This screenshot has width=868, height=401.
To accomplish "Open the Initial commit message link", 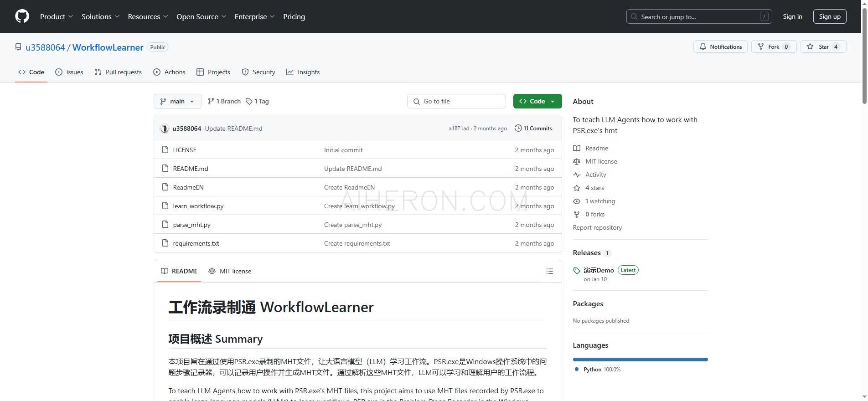I will [343, 150].
